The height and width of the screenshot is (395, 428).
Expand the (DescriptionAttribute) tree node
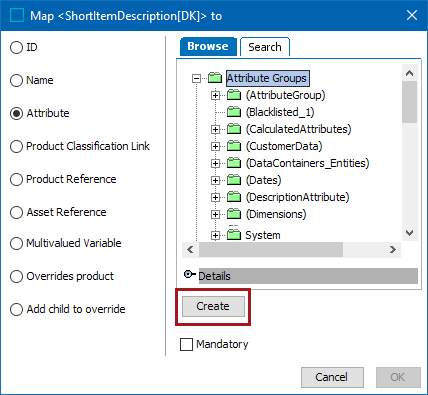[x=215, y=197]
